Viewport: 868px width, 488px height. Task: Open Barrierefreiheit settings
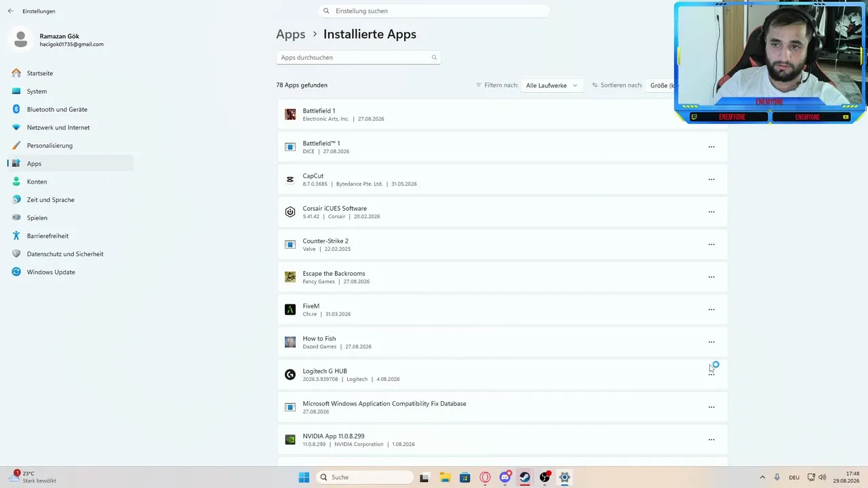[71, 236]
